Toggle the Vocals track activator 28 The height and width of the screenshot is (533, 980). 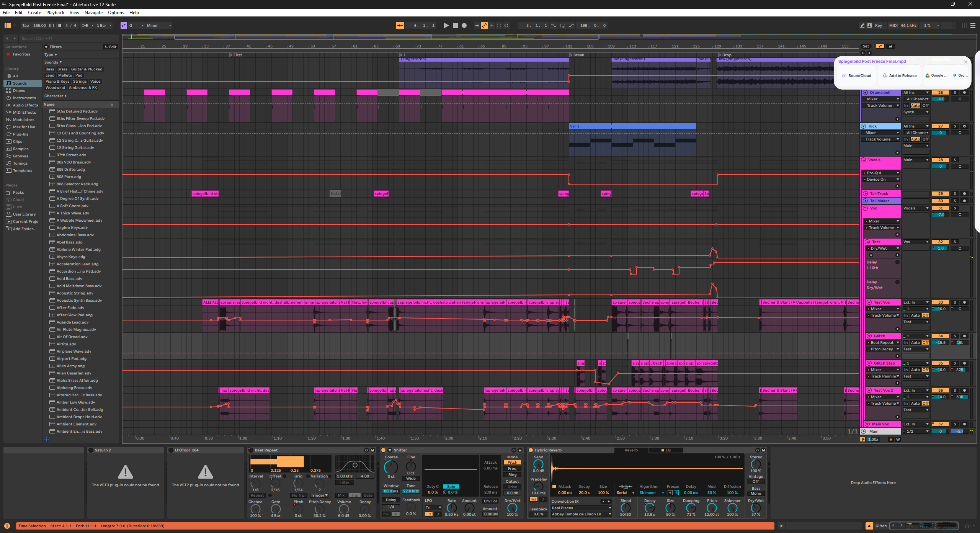pyautogui.click(x=940, y=160)
